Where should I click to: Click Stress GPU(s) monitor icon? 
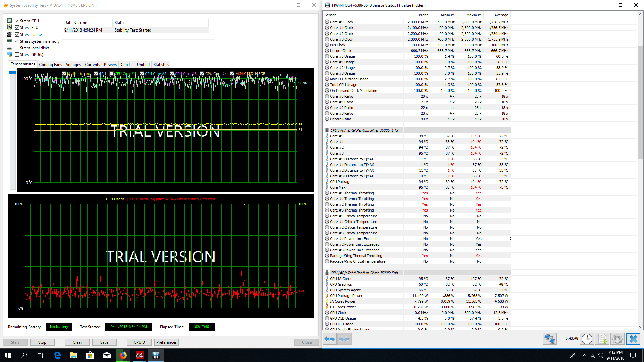tap(9, 54)
